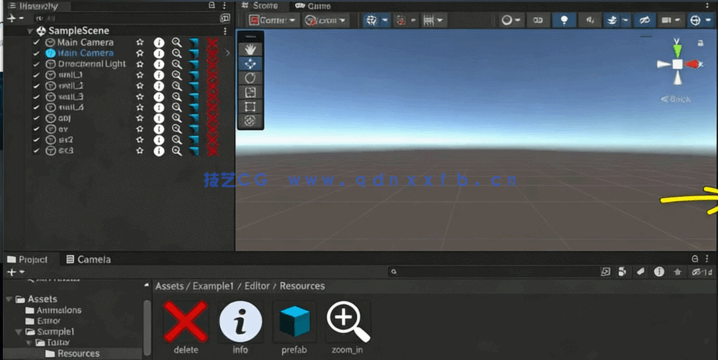Viewport: 718px width, 360px height.
Task: Open Hierarchy panel three-dot menu
Action: click(224, 5)
